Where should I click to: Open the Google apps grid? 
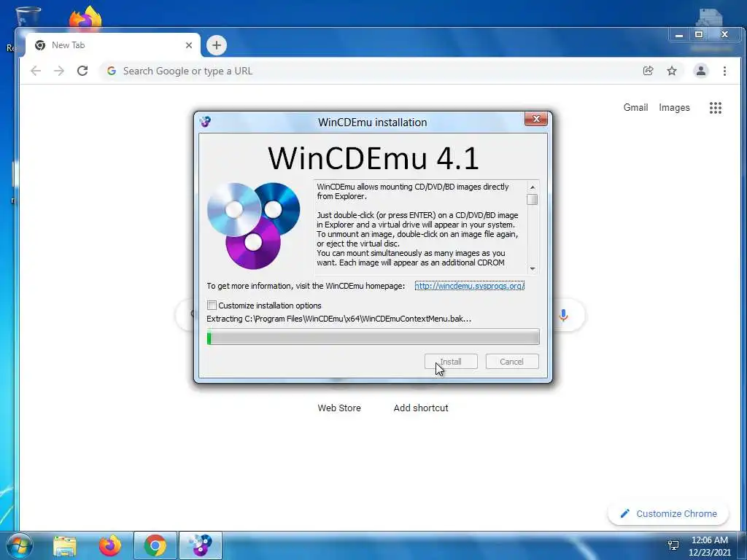[715, 108]
